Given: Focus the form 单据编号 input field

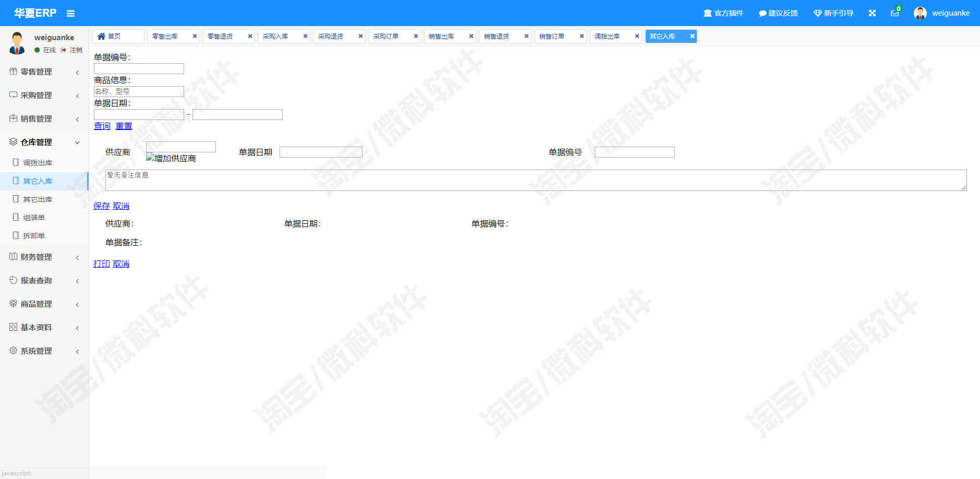Looking at the screenshot, I should tap(635, 152).
